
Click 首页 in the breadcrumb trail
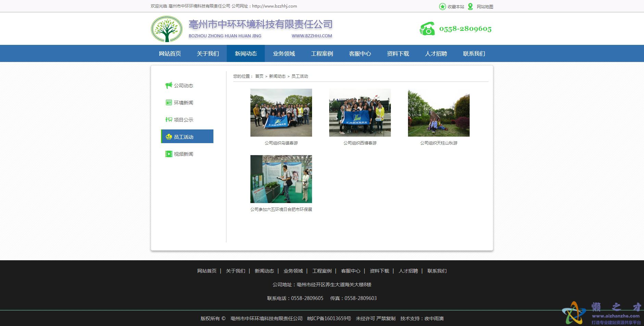click(259, 76)
